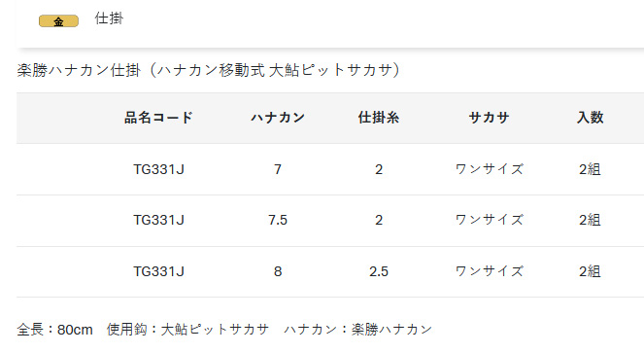Click ワンサイズ in the last row
Image resolution: width=644 pixels, height=353 pixels.
coord(489,271)
